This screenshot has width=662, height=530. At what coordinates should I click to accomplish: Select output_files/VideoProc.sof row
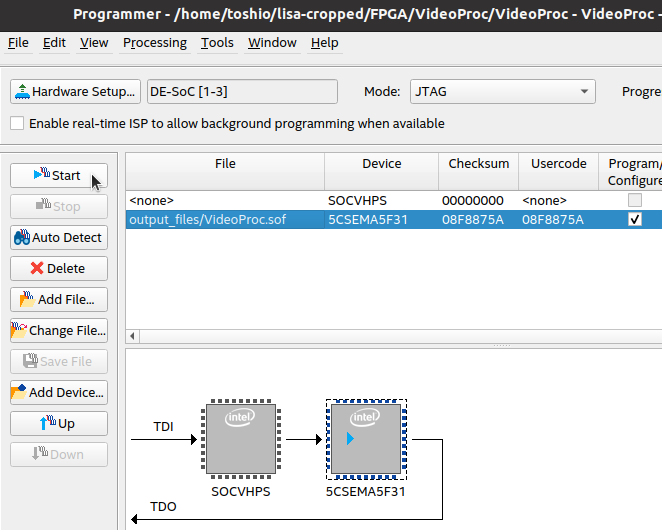point(394,220)
